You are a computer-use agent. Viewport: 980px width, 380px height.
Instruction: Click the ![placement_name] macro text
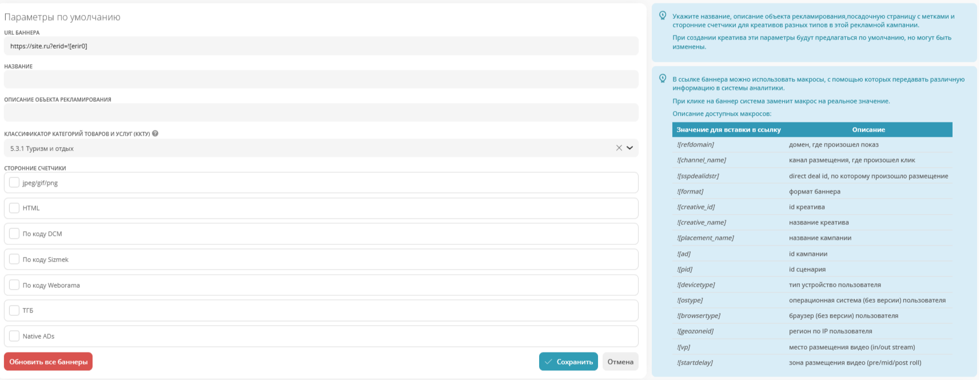pyautogui.click(x=706, y=237)
